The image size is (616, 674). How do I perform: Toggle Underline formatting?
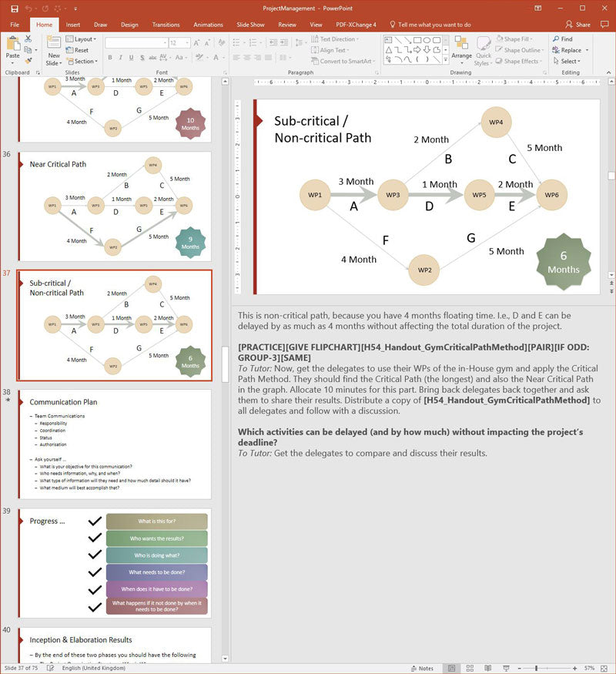(131, 57)
